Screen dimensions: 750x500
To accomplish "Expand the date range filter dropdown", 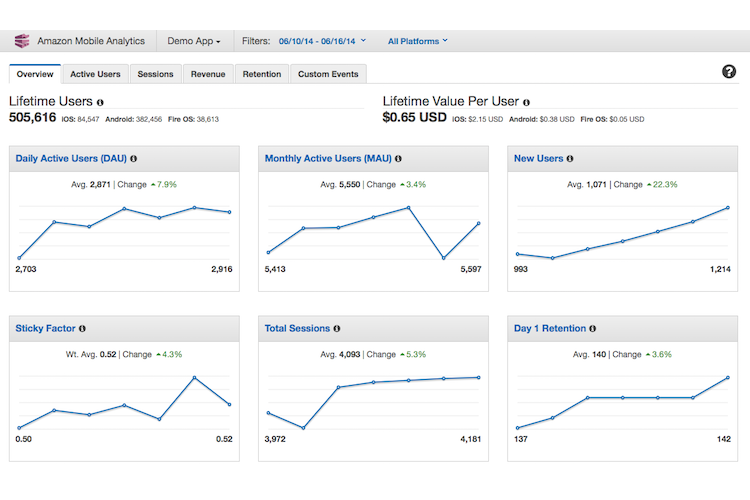I will click(x=320, y=41).
